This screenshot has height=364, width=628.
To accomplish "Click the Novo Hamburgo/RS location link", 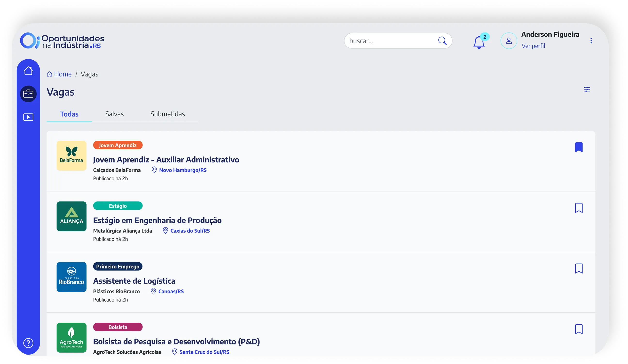I will pos(183,170).
